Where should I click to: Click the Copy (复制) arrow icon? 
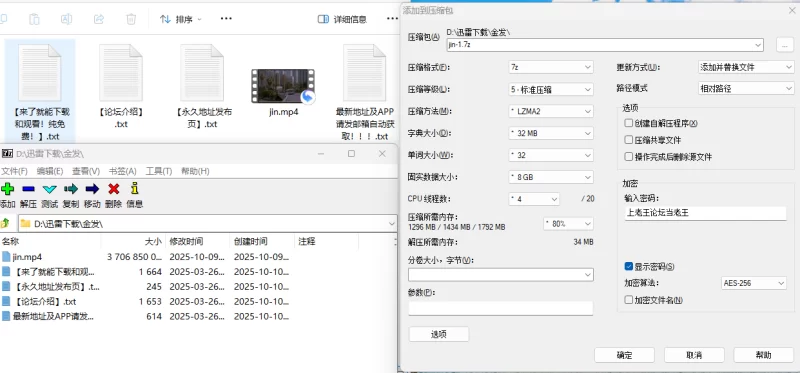(71, 189)
